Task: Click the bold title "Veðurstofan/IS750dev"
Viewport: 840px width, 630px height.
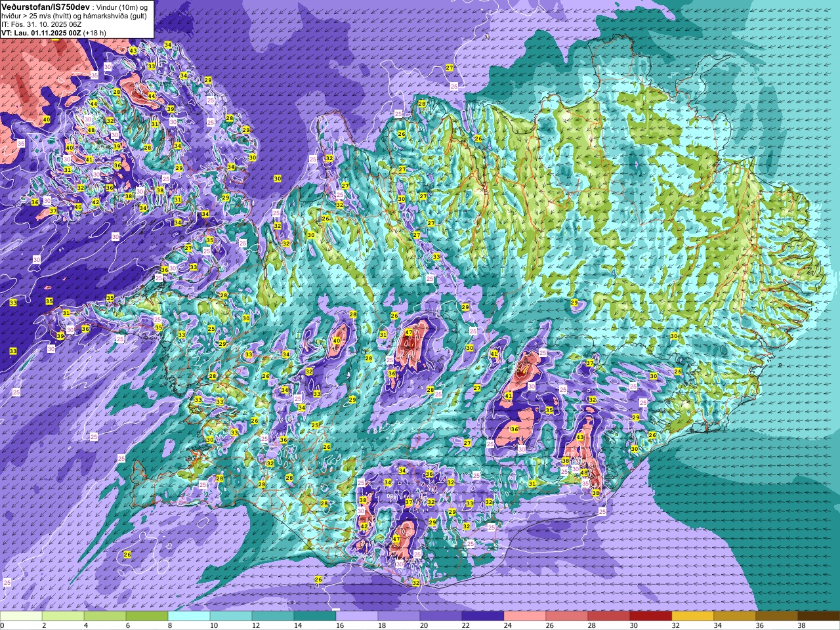Action: click(x=46, y=6)
